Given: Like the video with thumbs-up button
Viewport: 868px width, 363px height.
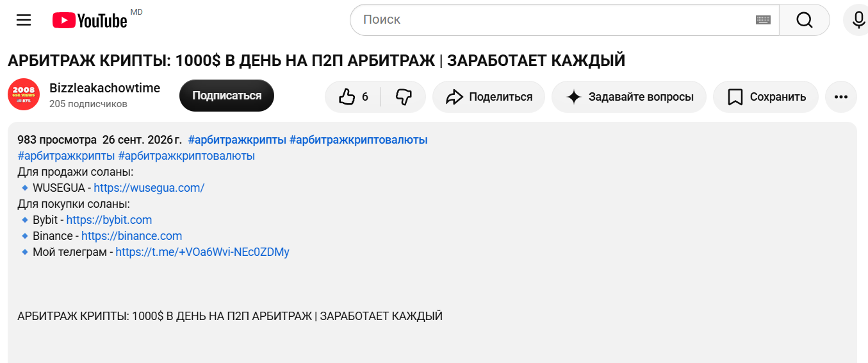Looking at the screenshot, I should point(354,97).
